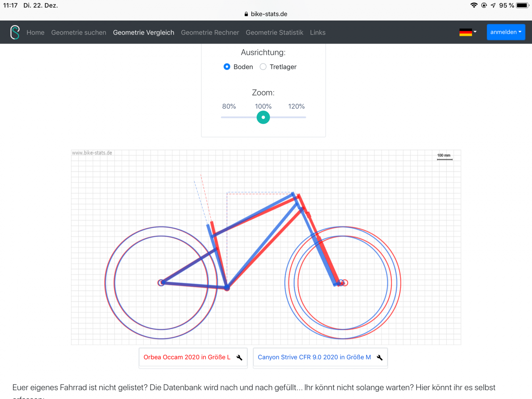Image resolution: width=532 pixels, height=399 pixels.
Task: Click the bike-stats logo icon
Action: pos(15,32)
